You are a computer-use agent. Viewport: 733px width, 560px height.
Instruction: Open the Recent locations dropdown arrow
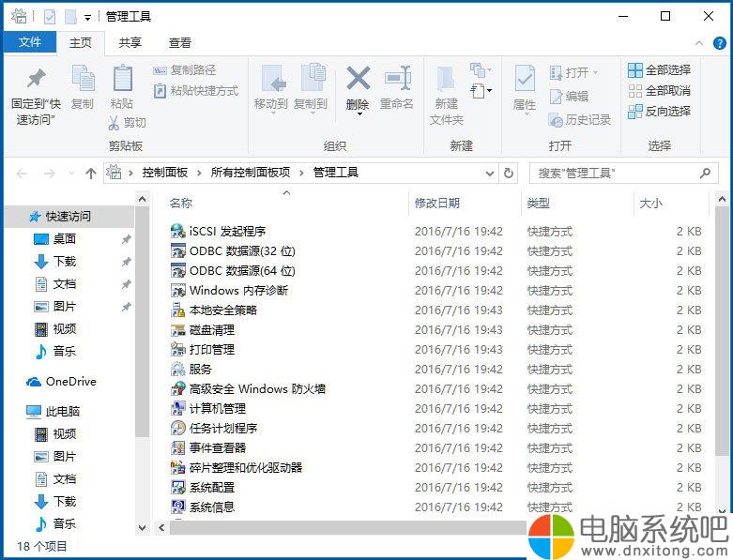click(x=71, y=174)
